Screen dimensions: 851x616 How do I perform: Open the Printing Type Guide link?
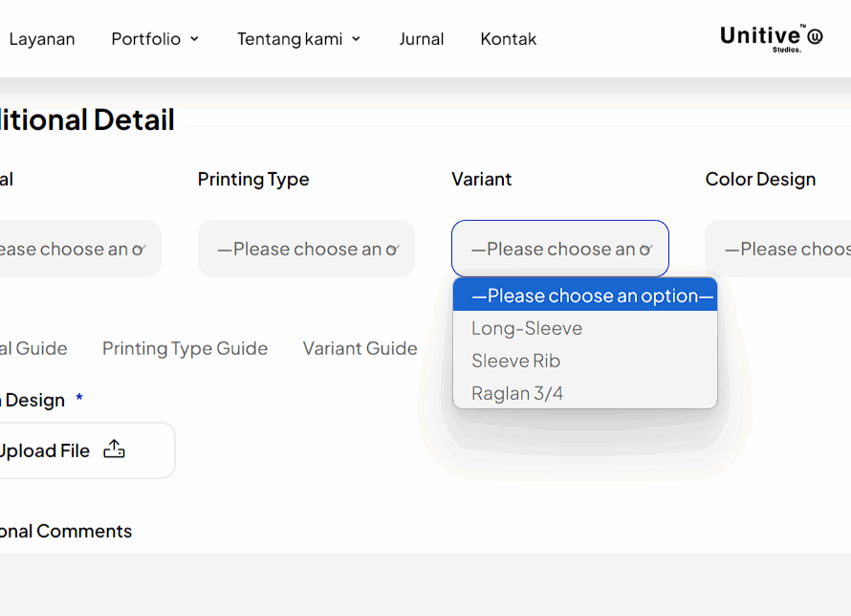click(185, 348)
